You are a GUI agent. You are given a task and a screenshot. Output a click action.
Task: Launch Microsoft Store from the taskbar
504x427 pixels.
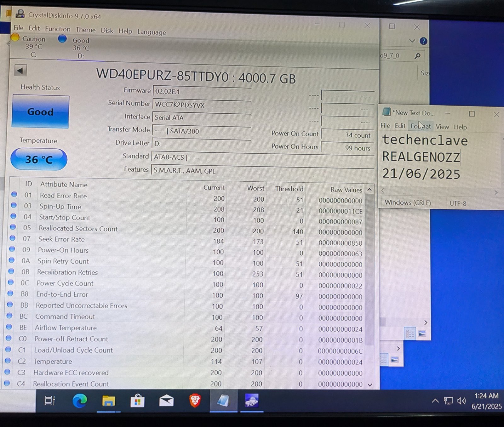[x=137, y=401]
